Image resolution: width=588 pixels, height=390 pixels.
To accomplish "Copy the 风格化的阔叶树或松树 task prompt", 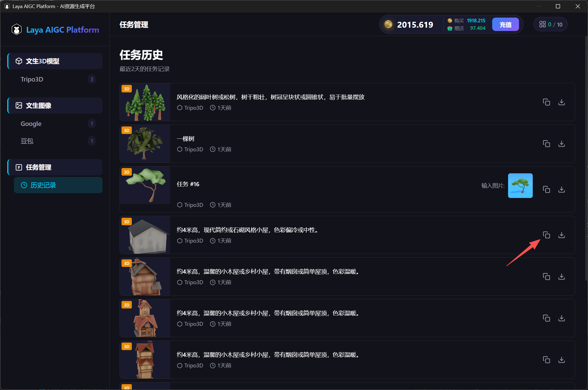I will click(x=546, y=102).
